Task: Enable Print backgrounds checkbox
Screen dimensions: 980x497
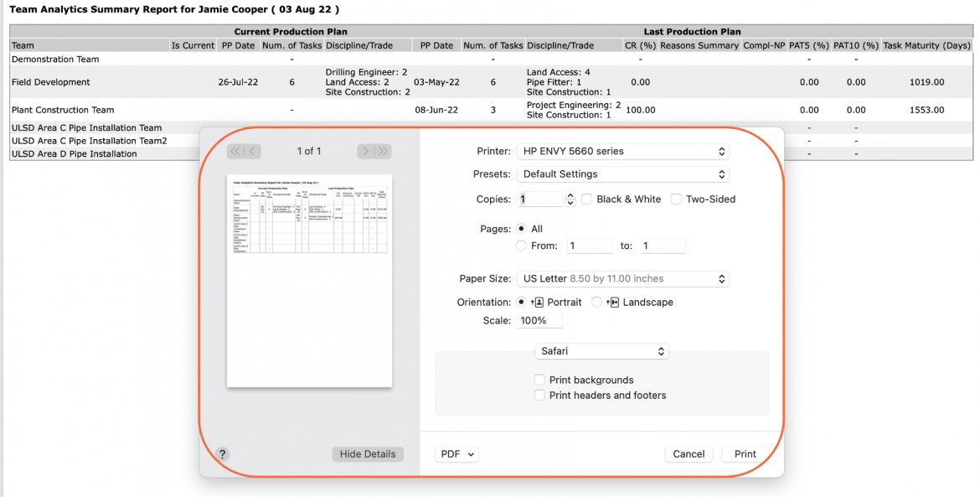Action: tap(539, 380)
